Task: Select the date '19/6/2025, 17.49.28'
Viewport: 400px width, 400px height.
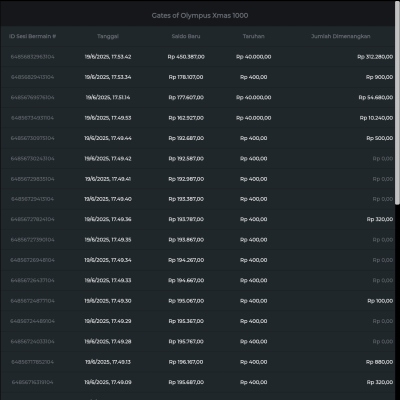Action: (x=108, y=342)
